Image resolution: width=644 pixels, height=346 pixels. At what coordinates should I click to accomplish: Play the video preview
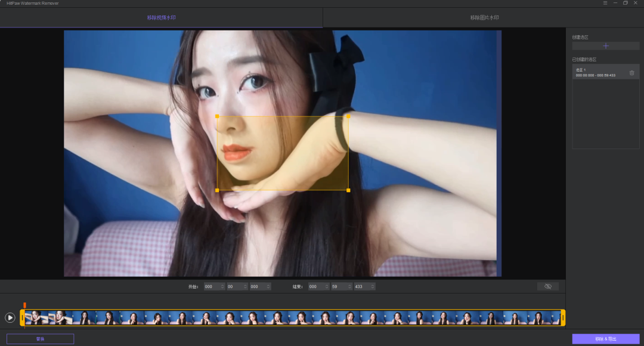click(10, 317)
